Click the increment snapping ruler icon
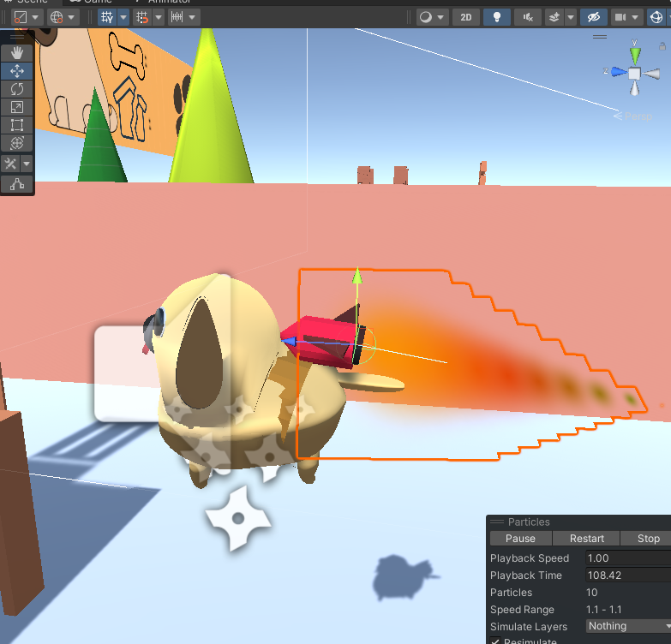The width and height of the screenshot is (671, 644). point(177,17)
